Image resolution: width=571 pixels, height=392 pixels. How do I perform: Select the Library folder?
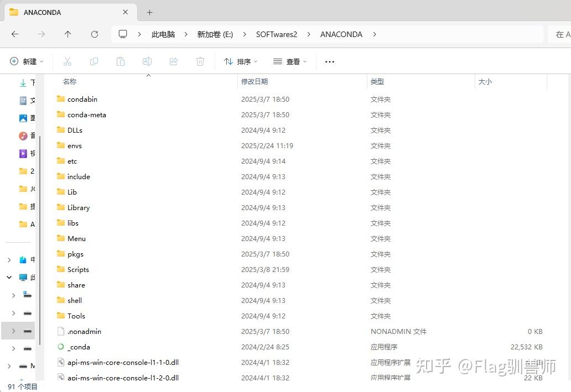79,207
